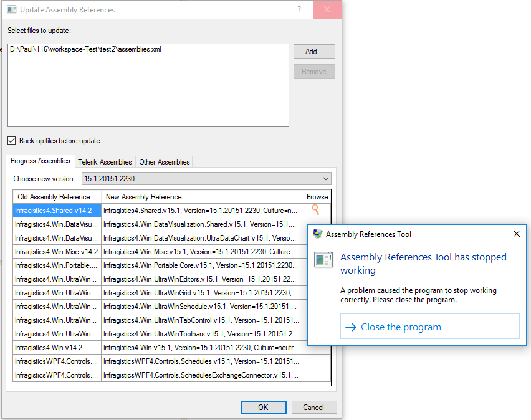Click new reference Infragistics4.Win.Misc.v15.1 cell
This screenshot has width=531, height=420.
201,252
